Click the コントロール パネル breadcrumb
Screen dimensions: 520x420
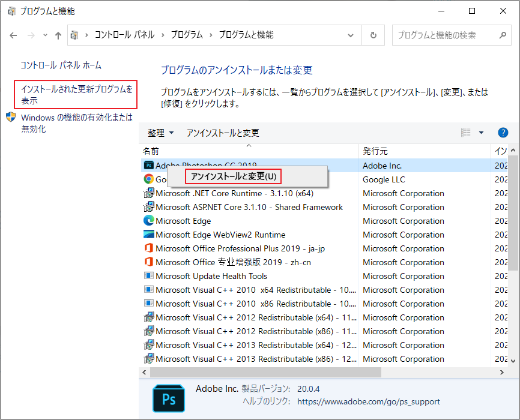[x=125, y=35]
